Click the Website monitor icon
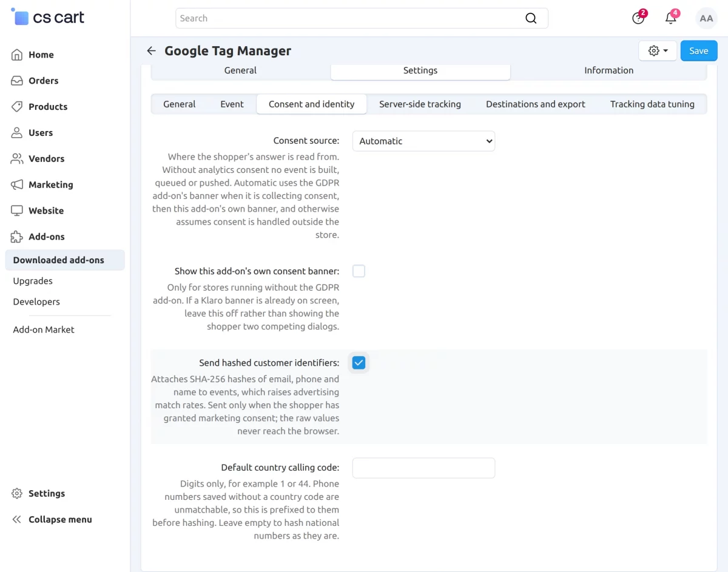The height and width of the screenshot is (572, 728). tap(17, 211)
